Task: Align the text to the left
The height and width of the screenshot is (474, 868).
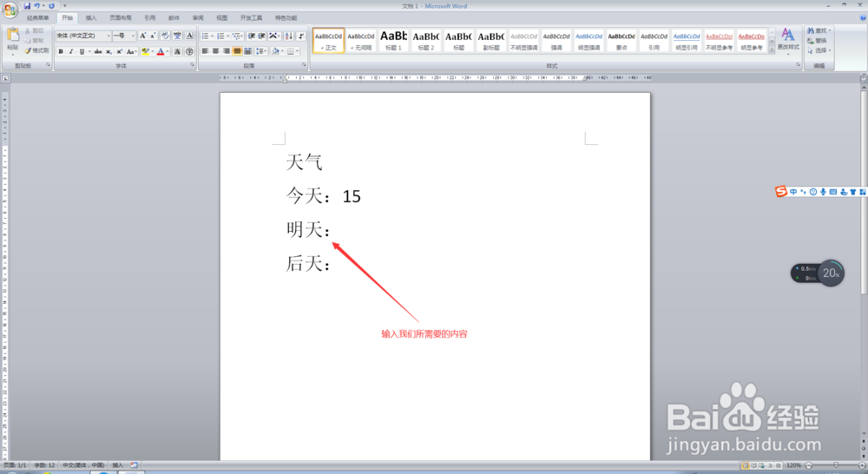Action: pos(206,51)
